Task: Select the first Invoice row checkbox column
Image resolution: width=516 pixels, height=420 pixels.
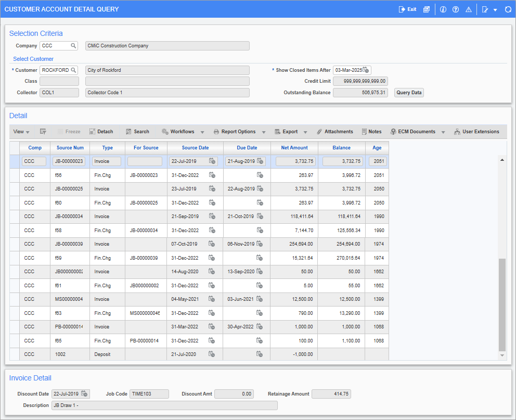Action: point(14,161)
